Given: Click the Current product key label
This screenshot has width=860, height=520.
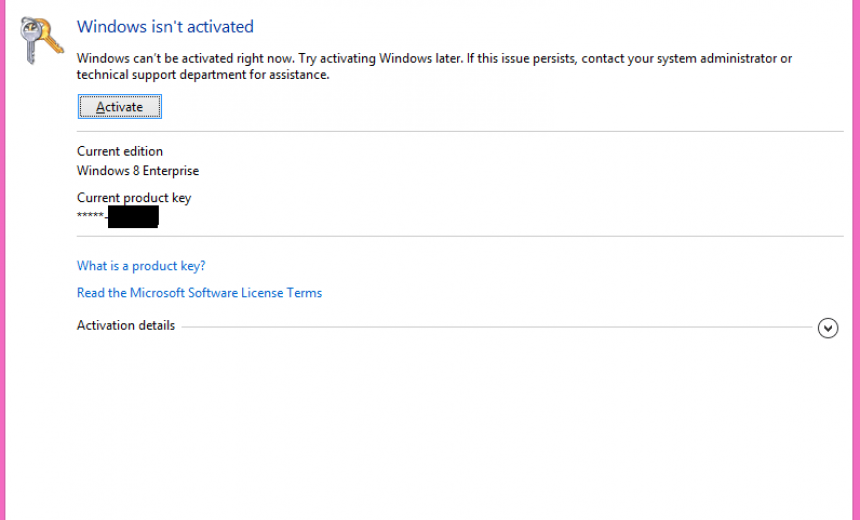Looking at the screenshot, I should pos(134,198).
